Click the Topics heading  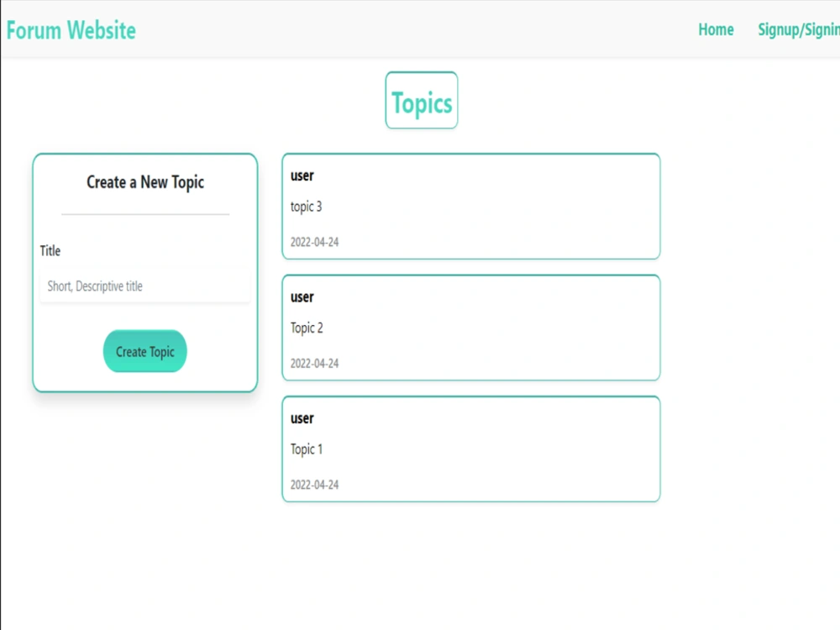click(421, 102)
